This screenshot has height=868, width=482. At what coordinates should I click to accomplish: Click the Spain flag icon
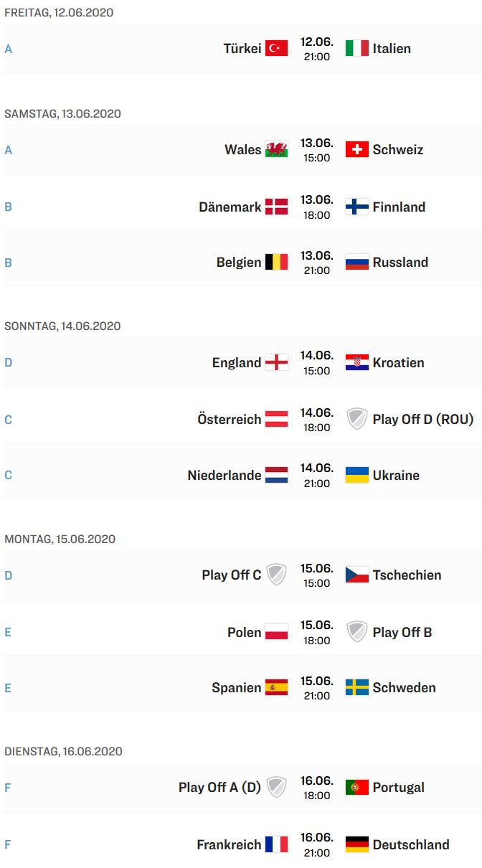(x=276, y=688)
